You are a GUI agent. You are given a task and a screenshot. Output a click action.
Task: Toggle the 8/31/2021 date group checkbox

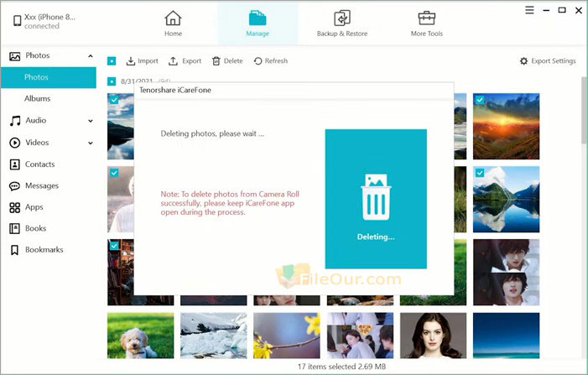coord(112,81)
